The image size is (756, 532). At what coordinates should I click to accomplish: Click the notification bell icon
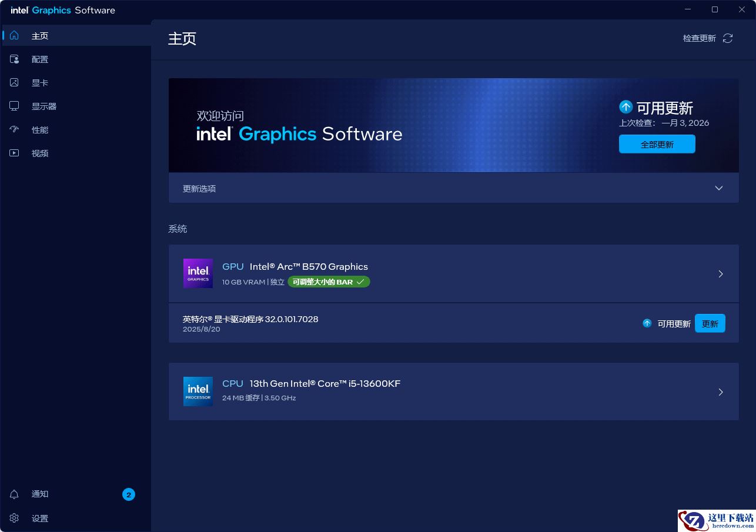click(x=14, y=494)
